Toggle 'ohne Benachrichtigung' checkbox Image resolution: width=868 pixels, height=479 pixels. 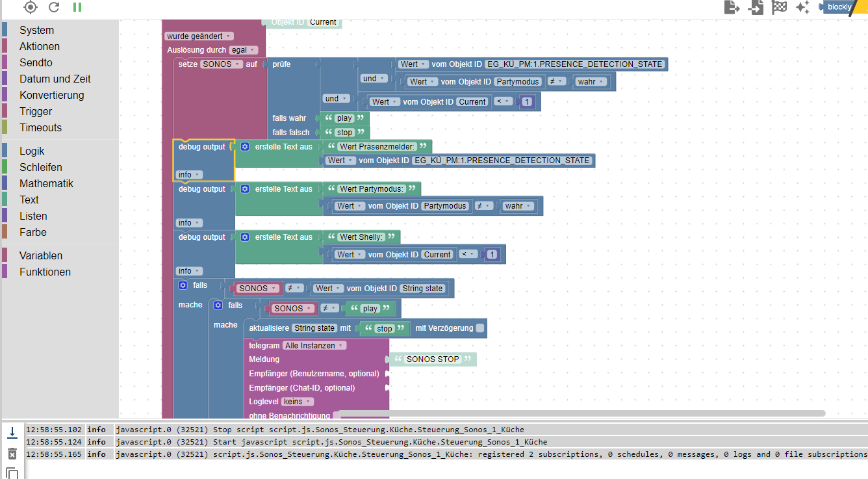(337, 415)
